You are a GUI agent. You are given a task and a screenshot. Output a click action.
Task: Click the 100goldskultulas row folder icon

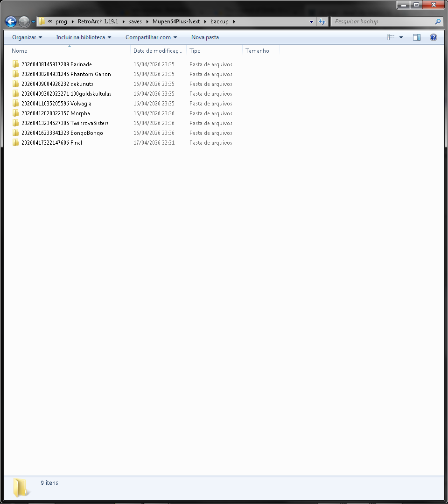[x=16, y=93]
